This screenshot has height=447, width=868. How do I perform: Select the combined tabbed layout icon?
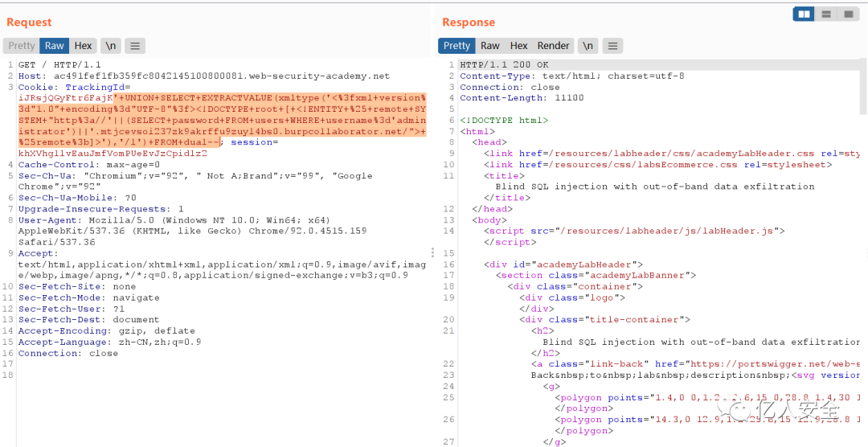pyautogui.click(x=848, y=14)
